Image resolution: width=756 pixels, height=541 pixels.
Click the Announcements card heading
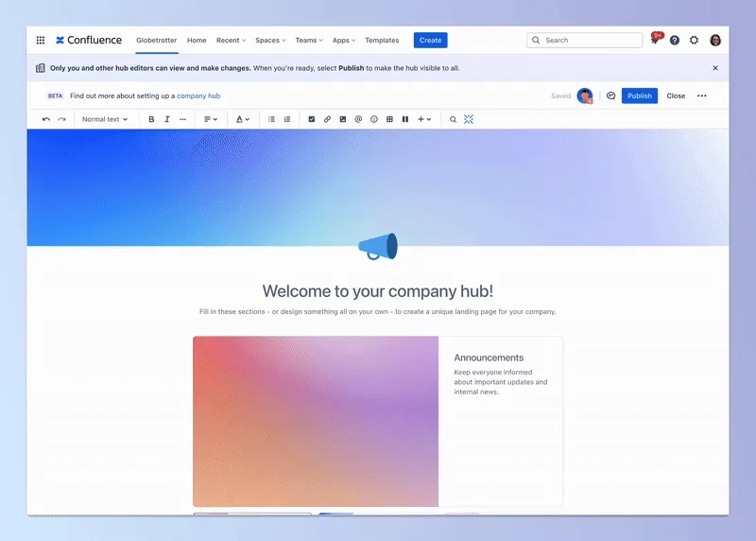489,358
